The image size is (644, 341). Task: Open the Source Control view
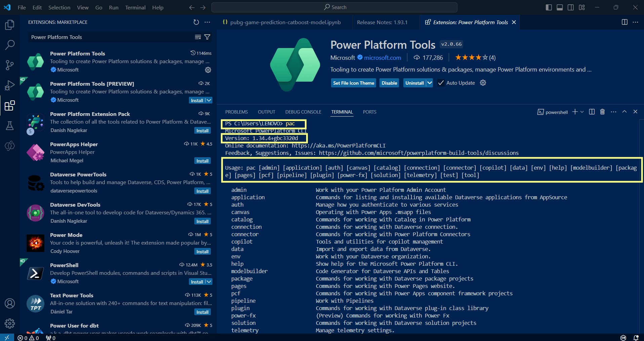(10, 65)
